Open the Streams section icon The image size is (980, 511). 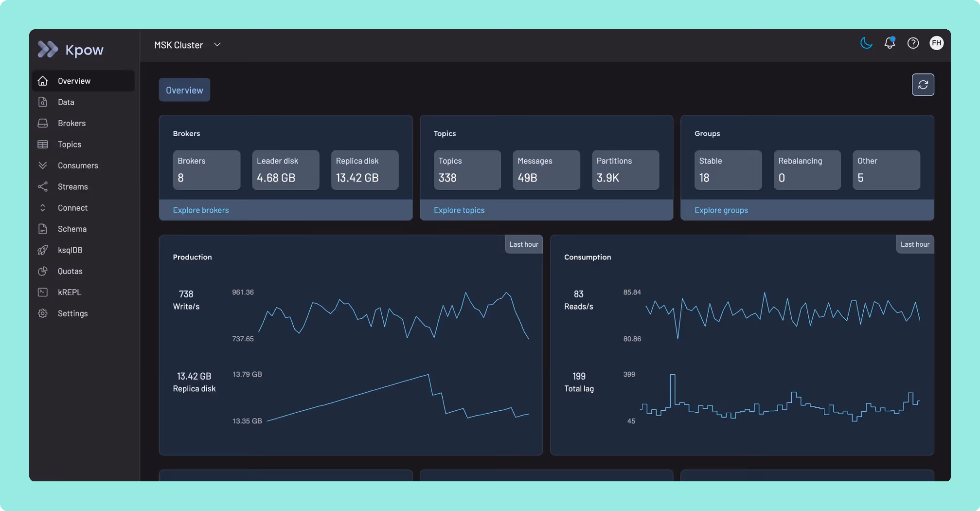(43, 186)
